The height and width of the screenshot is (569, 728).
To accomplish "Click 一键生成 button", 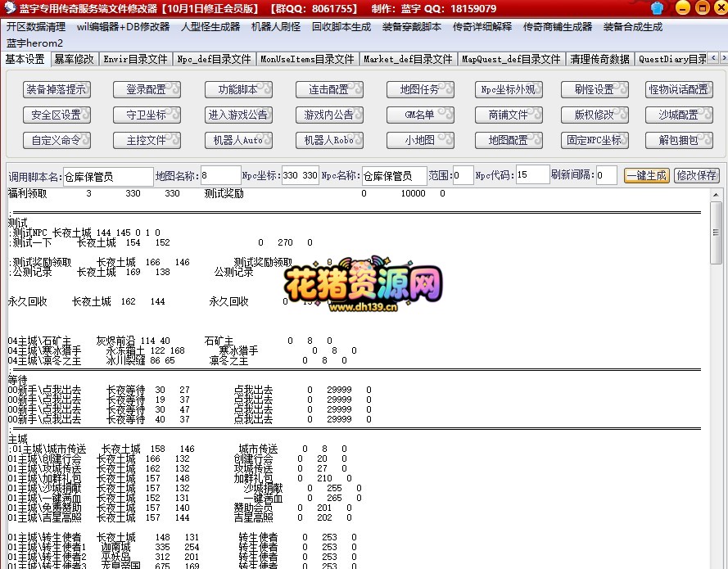I will coord(646,175).
